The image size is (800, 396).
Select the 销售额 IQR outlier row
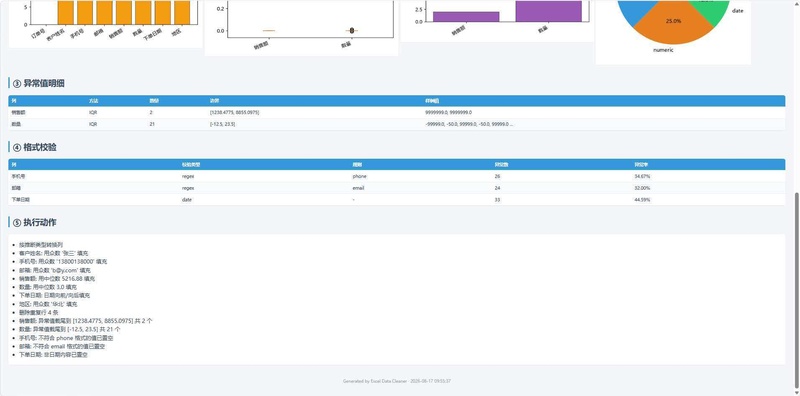[x=396, y=112]
